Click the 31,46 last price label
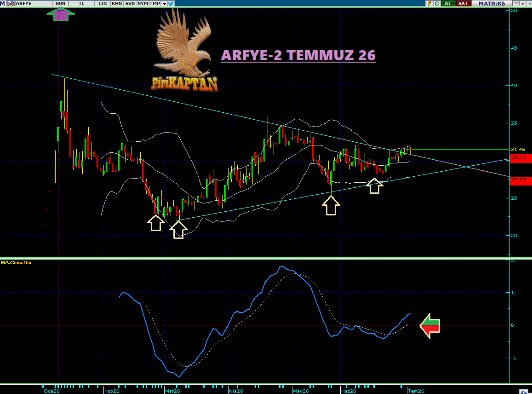Image resolution: width=532 pixels, height=394 pixels. (518, 150)
